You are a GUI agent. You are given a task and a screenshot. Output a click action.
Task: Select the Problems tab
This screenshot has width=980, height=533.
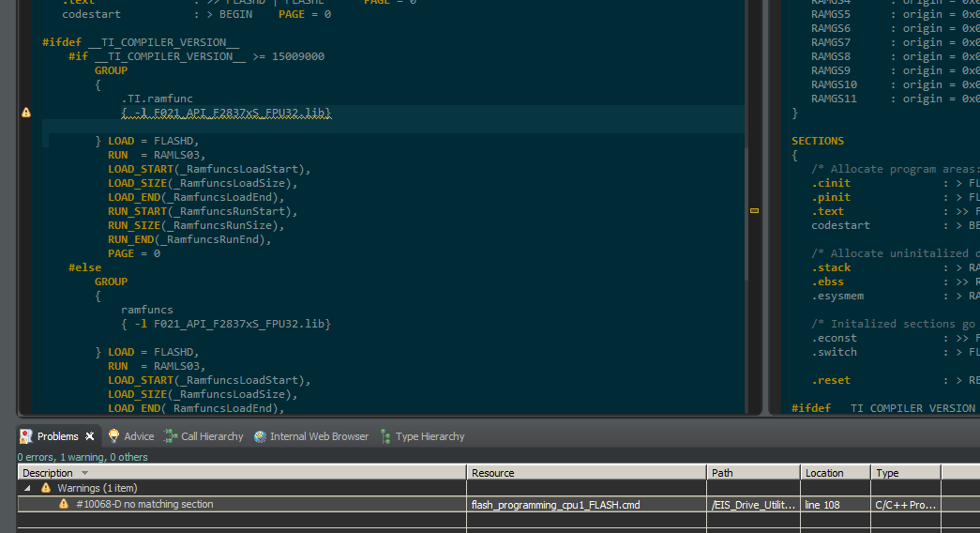click(57, 436)
